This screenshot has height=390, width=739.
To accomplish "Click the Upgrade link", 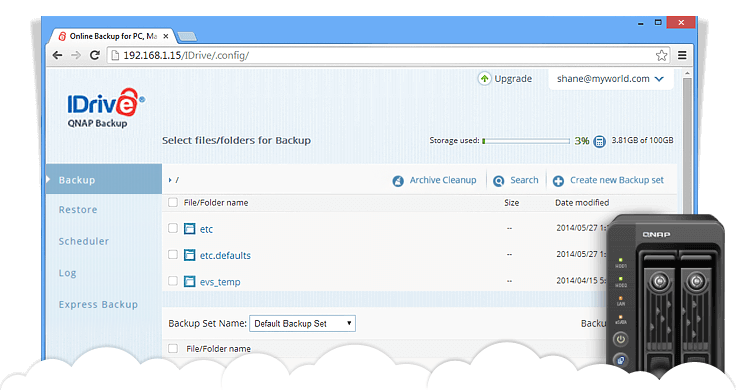I will click(513, 78).
